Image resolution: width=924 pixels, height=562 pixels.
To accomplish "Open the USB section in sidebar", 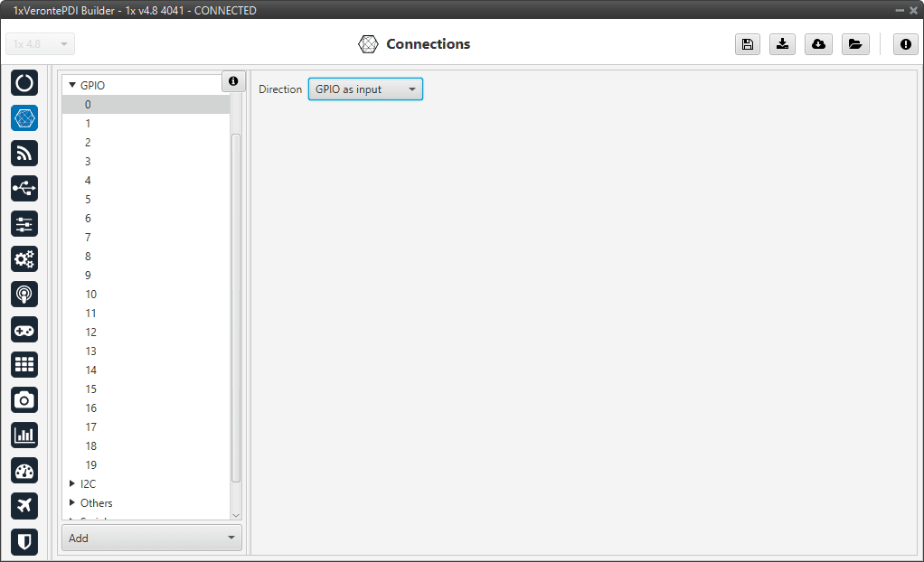I will pos(24,188).
